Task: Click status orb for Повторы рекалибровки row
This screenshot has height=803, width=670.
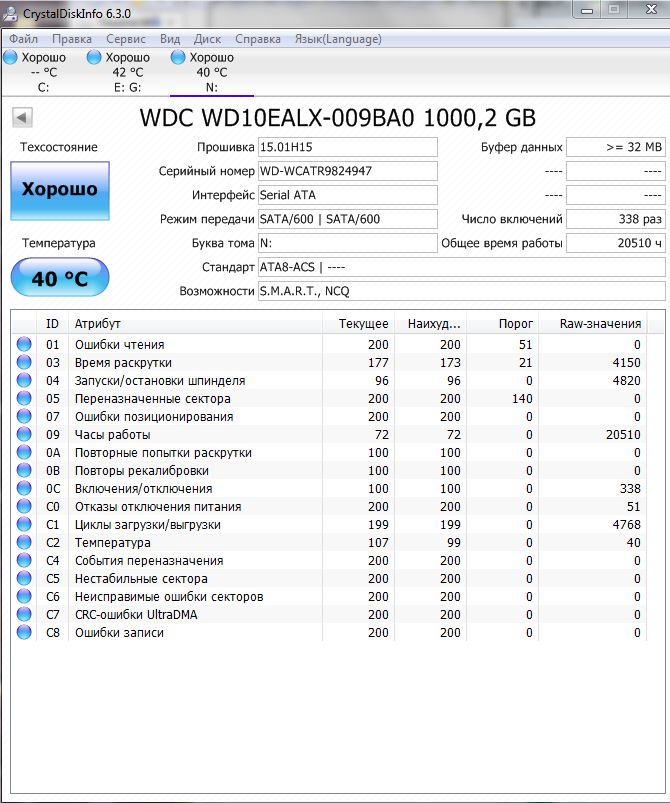Action: (24, 470)
